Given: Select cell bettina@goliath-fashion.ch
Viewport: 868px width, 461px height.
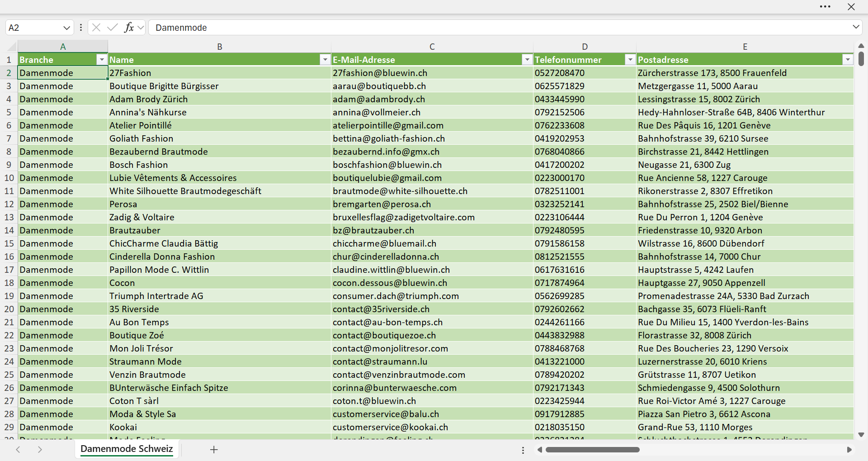Looking at the screenshot, I should pyautogui.click(x=432, y=138).
